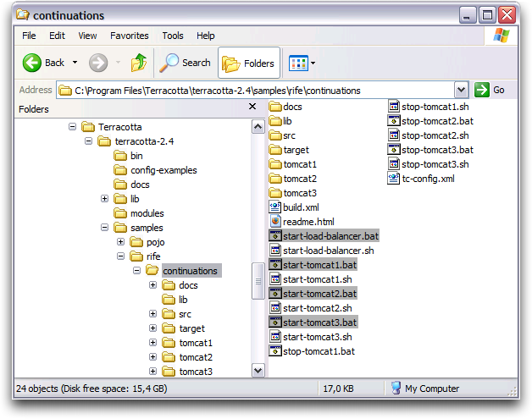This screenshot has height=419, width=532.
Task: Click the start-tomcat1.sh file icon
Action: pyautogui.click(x=275, y=279)
